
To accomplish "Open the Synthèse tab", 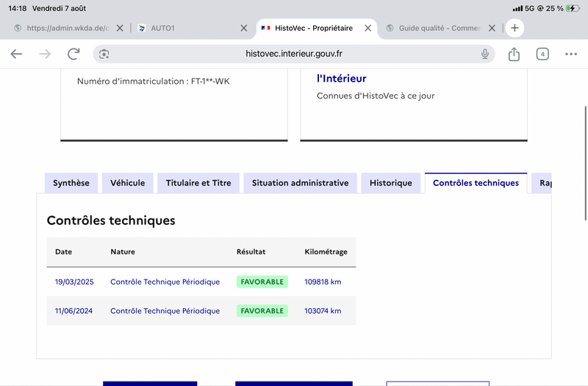I will click(x=71, y=183).
